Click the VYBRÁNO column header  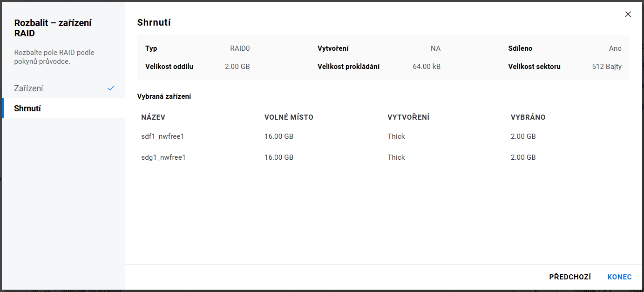point(528,117)
